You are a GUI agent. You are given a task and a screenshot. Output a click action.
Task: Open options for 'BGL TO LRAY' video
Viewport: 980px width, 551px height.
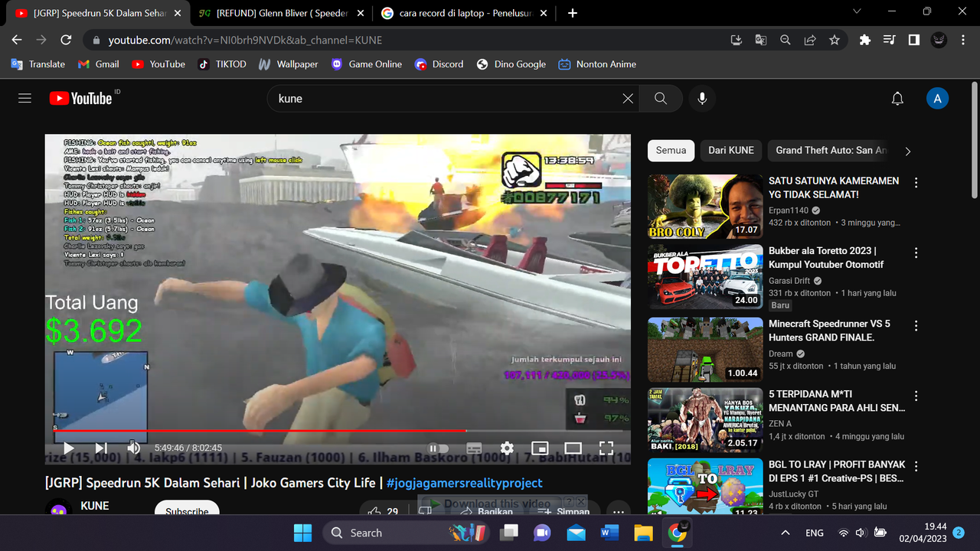pyautogui.click(x=916, y=467)
